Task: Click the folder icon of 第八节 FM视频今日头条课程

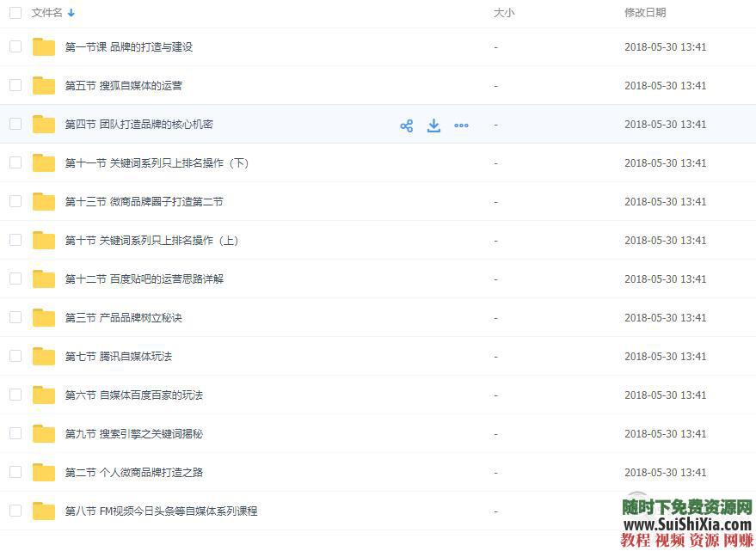Action: [x=43, y=511]
